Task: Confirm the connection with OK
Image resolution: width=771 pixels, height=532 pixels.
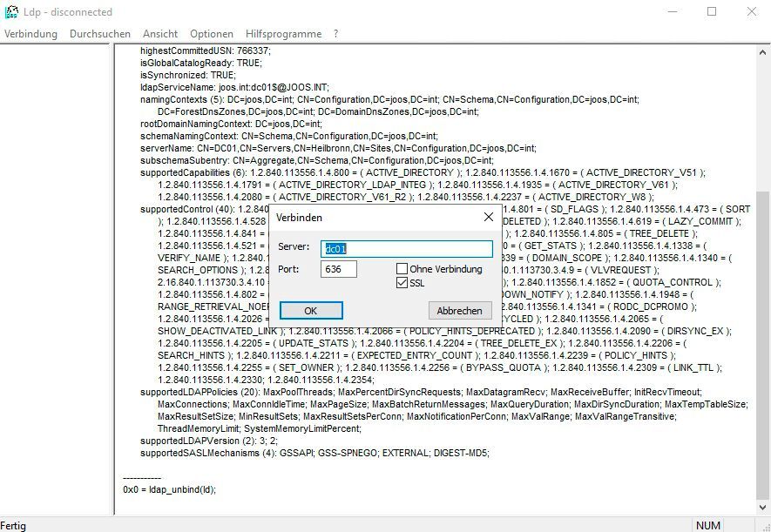Action: [311, 311]
